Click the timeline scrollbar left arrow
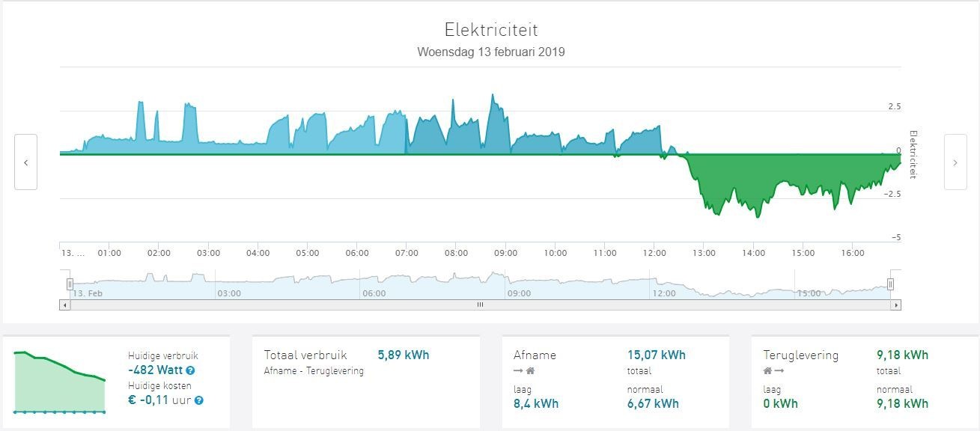980x431 pixels. [x=65, y=305]
